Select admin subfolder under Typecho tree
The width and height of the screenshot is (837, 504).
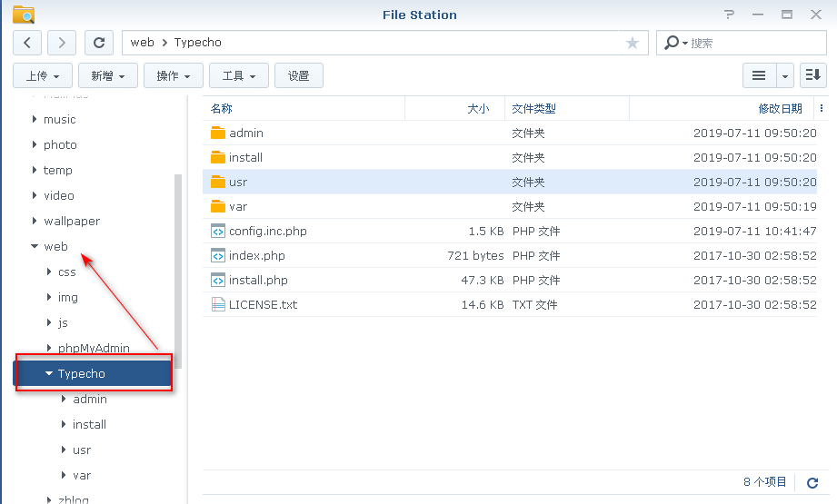pyautogui.click(x=90, y=399)
